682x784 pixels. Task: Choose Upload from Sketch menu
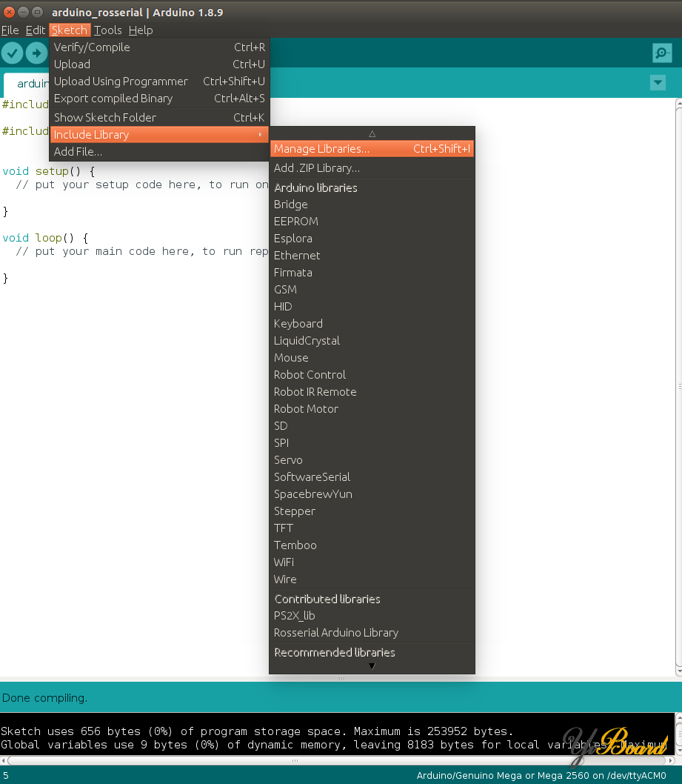159,64
